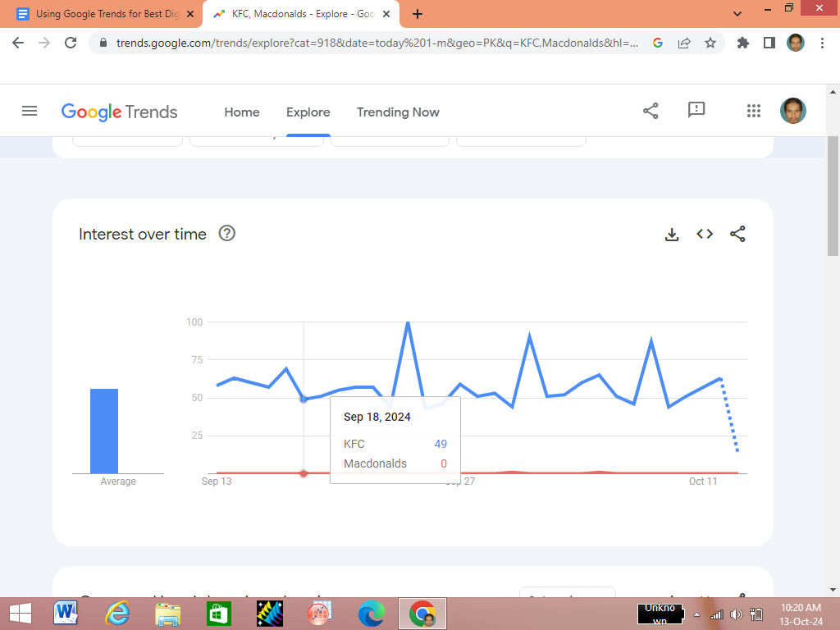Open the taskbar clock and date
This screenshot has width=840, height=630.
[801, 614]
